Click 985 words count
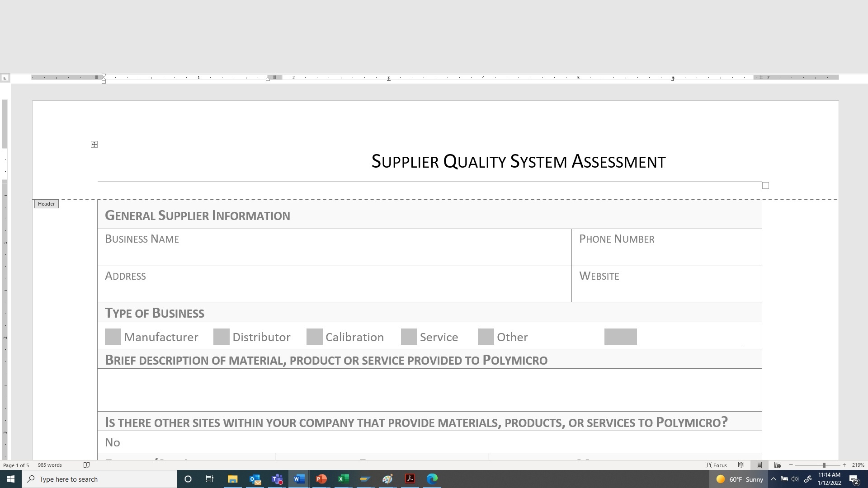 pyautogui.click(x=50, y=465)
